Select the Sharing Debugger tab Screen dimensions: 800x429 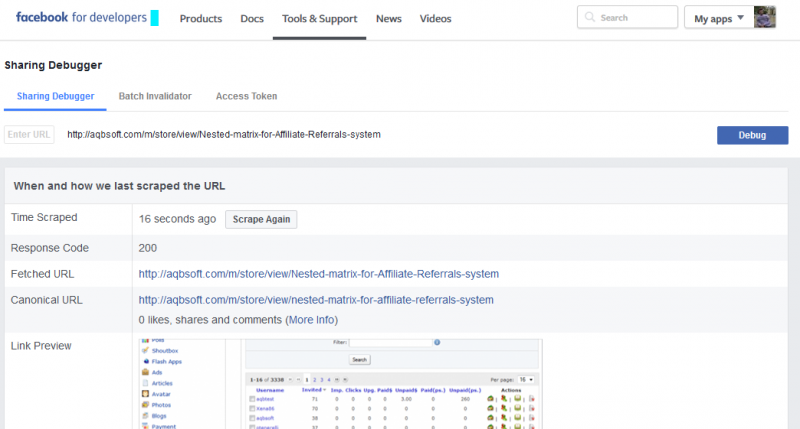point(55,96)
